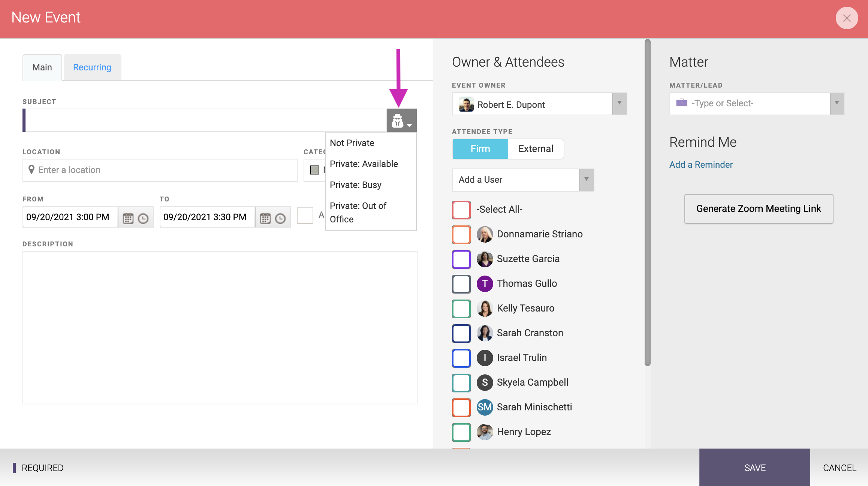Image resolution: width=868 pixels, height=486 pixels.
Task: Open the Category dropdown
Action: click(315, 170)
